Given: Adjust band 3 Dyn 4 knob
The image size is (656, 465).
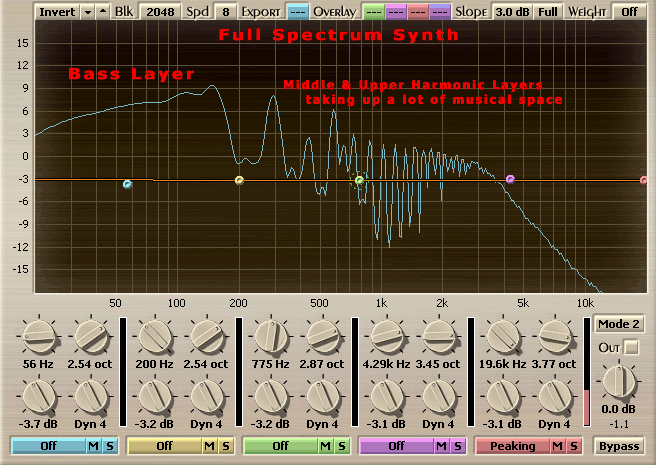Looking at the screenshot, I should pos(323,396).
